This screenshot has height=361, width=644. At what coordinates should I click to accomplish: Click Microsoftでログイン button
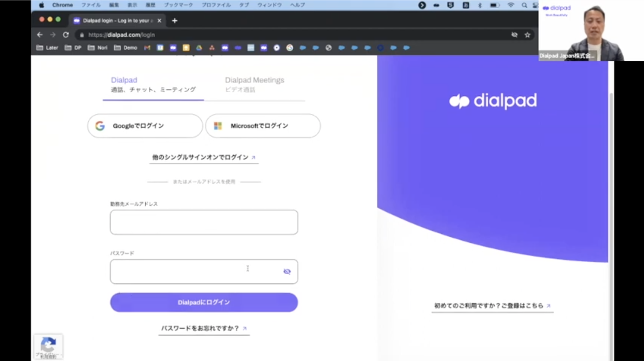click(263, 126)
